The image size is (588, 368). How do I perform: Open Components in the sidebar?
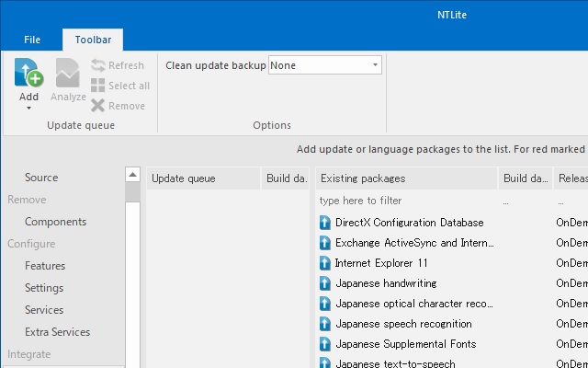55,222
